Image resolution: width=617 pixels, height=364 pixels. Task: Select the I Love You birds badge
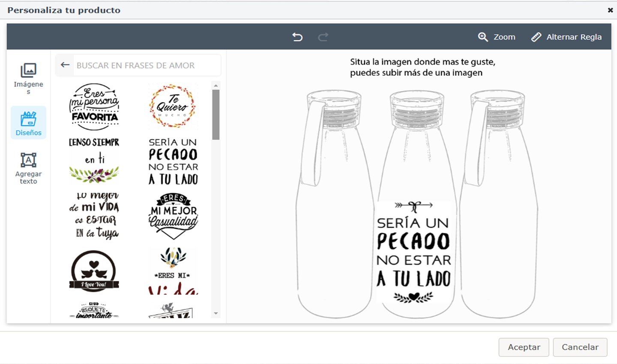[x=94, y=271]
